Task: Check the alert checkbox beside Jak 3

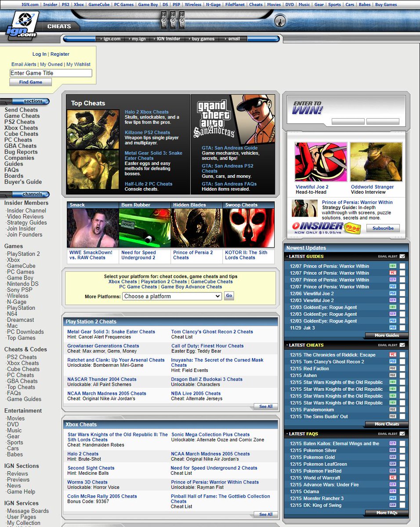Action: pyautogui.click(x=402, y=327)
